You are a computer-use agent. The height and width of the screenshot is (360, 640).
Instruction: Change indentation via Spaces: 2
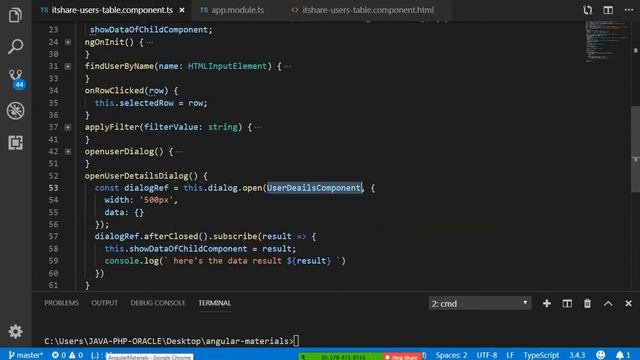point(451,355)
